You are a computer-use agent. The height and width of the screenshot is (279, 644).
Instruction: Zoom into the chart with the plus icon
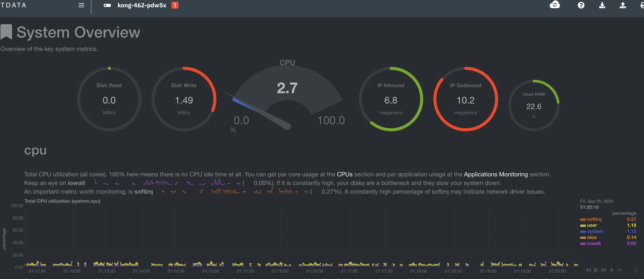click(x=611, y=270)
